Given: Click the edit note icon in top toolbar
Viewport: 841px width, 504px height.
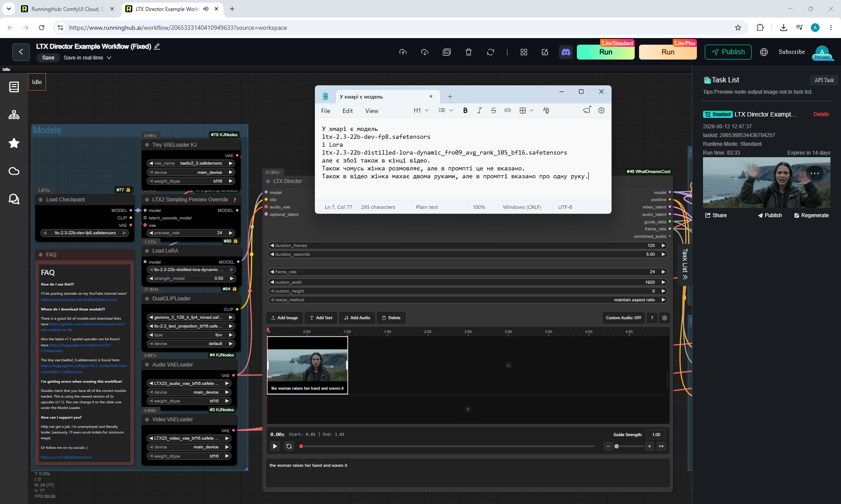Looking at the screenshot, I should pyautogui.click(x=545, y=52).
